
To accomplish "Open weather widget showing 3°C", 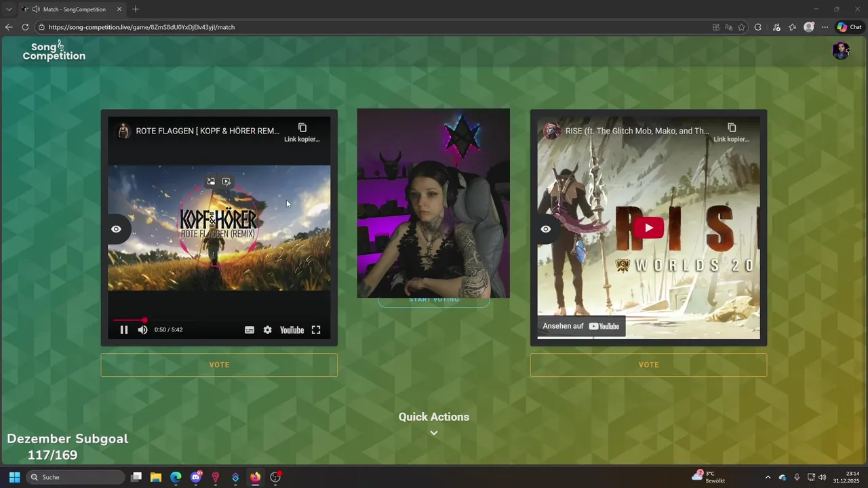I will pyautogui.click(x=708, y=476).
